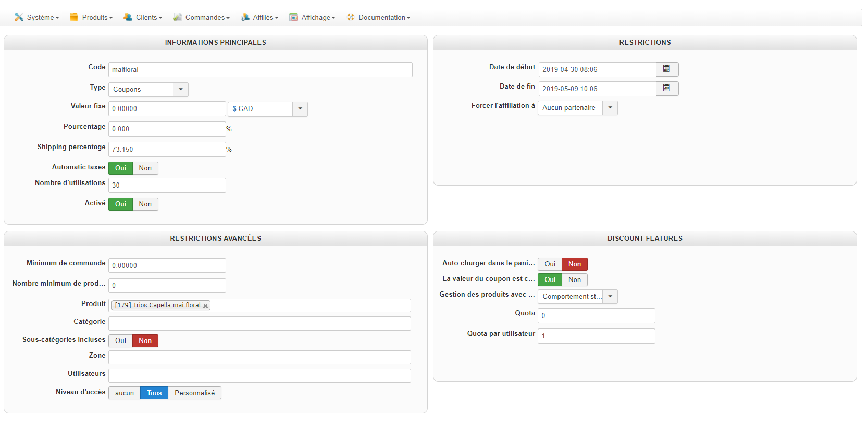Open the calendar picker for Date de fin
The width and height of the screenshot is (868, 427).
pyautogui.click(x=667, y=89)
